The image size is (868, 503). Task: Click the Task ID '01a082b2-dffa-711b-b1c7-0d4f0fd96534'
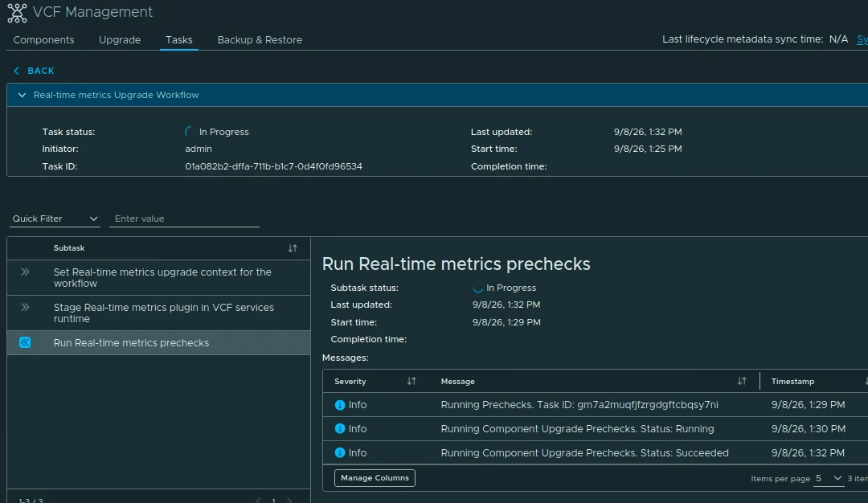273,166
